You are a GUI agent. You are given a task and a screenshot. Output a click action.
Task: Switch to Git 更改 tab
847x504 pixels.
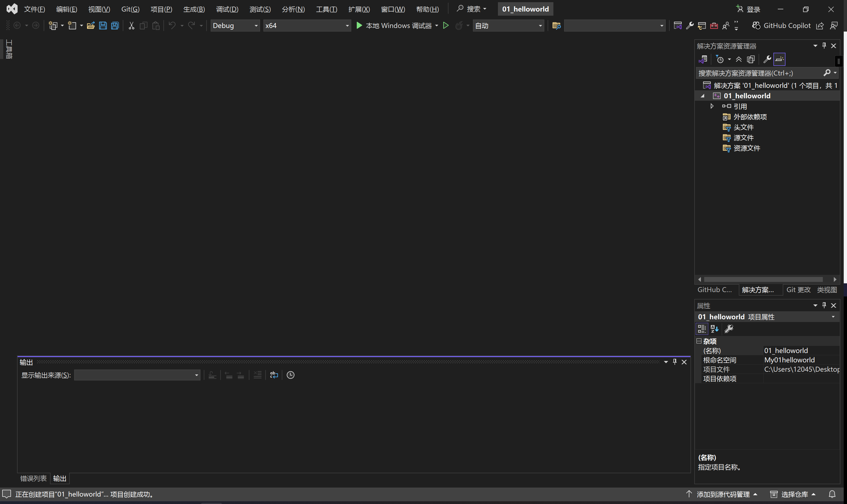[x=798, y=290]
